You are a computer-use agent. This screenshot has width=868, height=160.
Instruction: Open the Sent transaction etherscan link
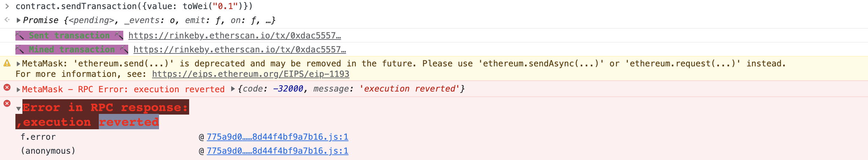coord(234,36)
